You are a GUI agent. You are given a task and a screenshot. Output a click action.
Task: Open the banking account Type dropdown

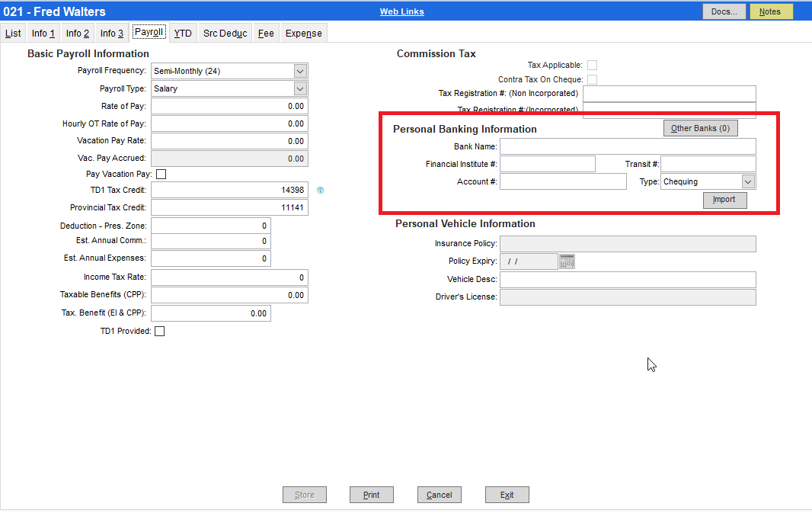click(748, 181)
